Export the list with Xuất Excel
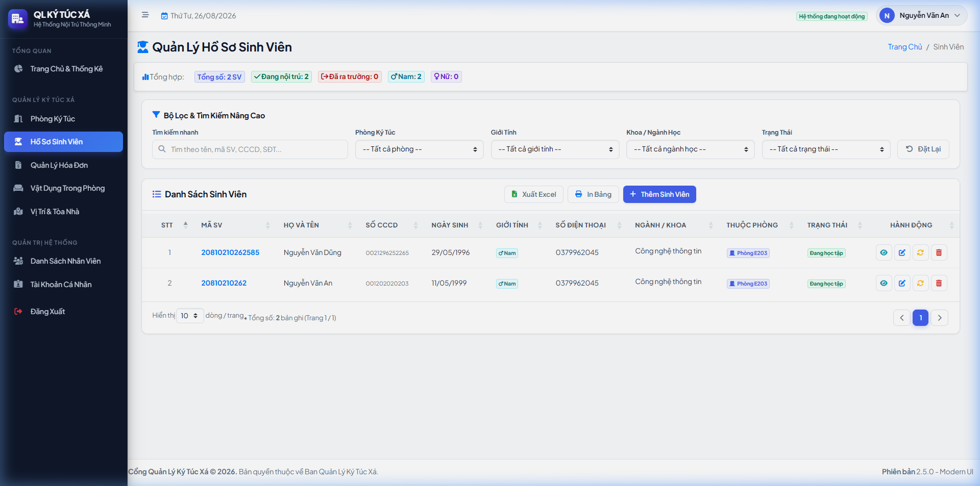This screenshot has height=486, width=980. click(x=534, y=194)
